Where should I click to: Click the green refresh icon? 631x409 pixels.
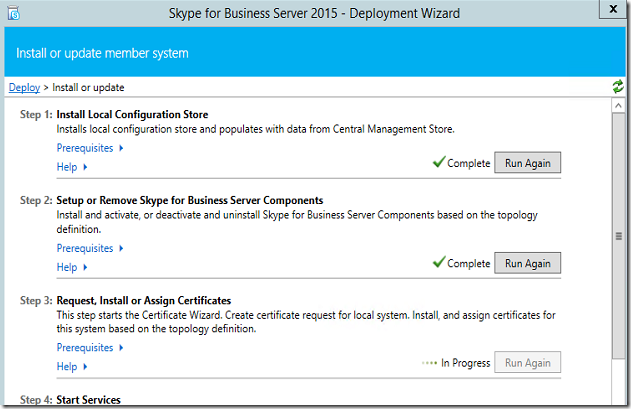point(618,88)
